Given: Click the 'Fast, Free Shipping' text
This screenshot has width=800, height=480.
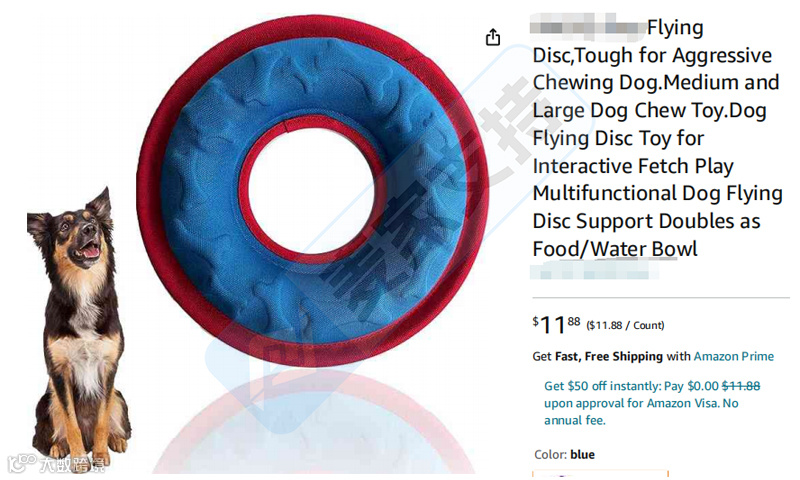Looking at the screenshot, I should click(609, 356).
